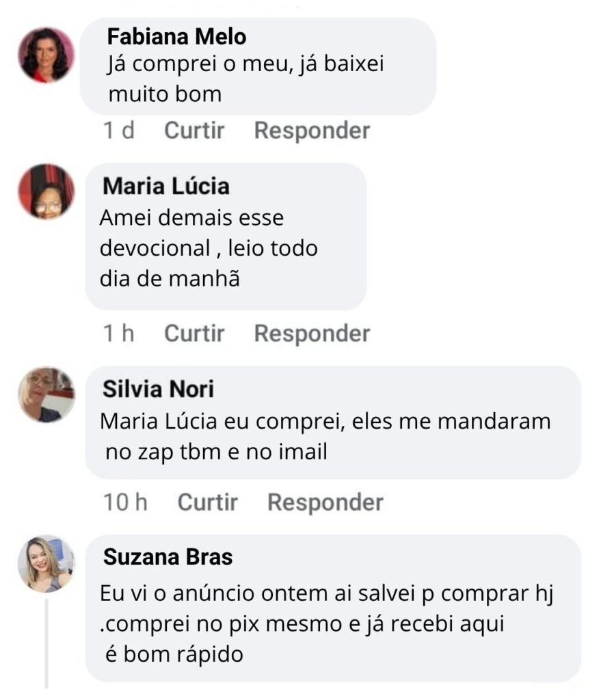Click Maria Lúcia's avatar photo
Viewport: 599px width, 700px height.
46,191
